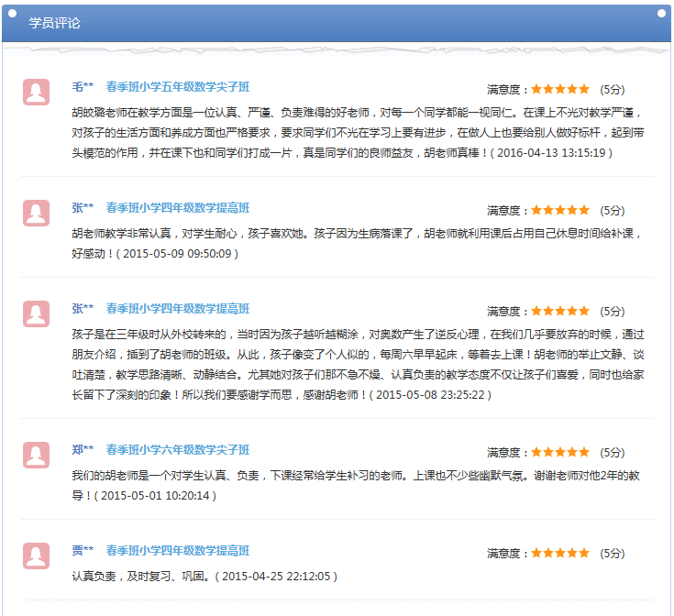Click review text starting 胡老师教学非常认真
Screen dimensions: 674x616
(357, 243)
